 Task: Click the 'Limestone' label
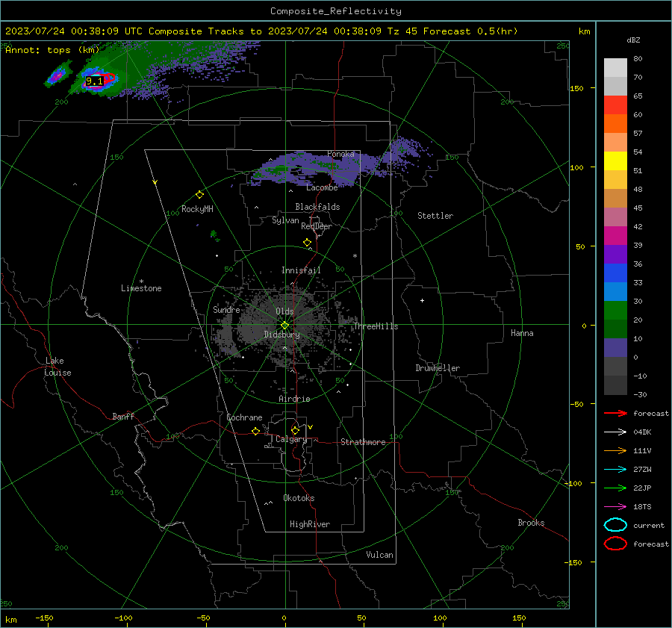tap(141, 288)
